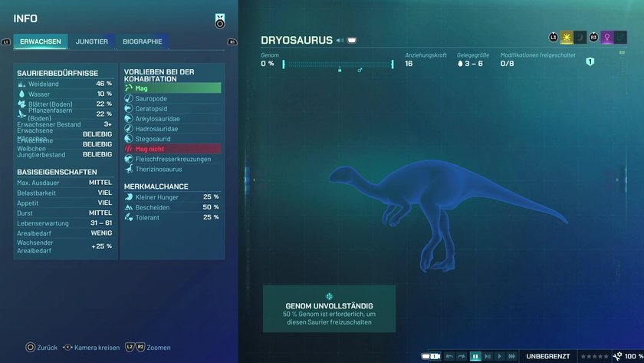Viewport: 644px width, 363px height.
Task: Click the Fleischfresserkreuzungen species icon
Action: pyautogui.click(x=129, y=159)
